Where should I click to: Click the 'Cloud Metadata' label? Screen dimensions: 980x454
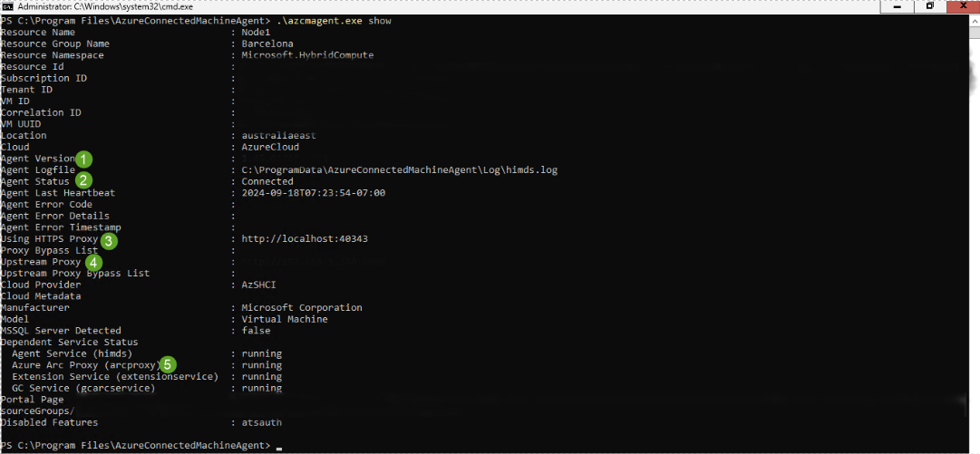tap(42, 296)
